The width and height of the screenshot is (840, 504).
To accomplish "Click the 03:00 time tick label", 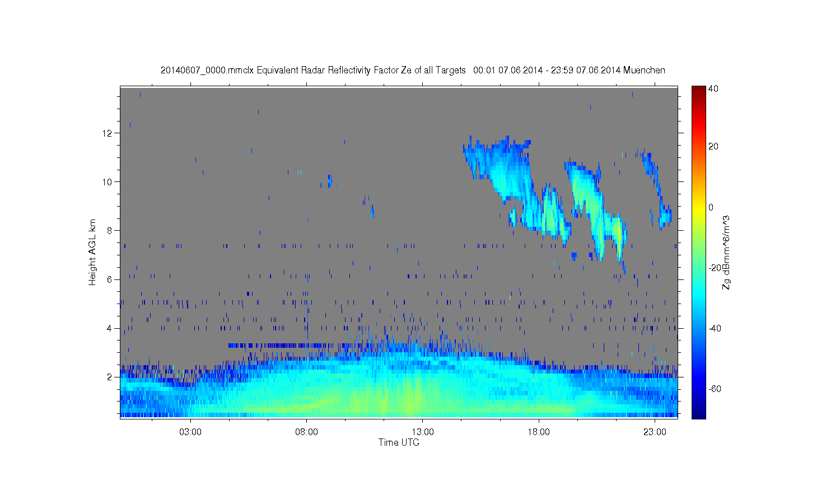I will point(190,432).
